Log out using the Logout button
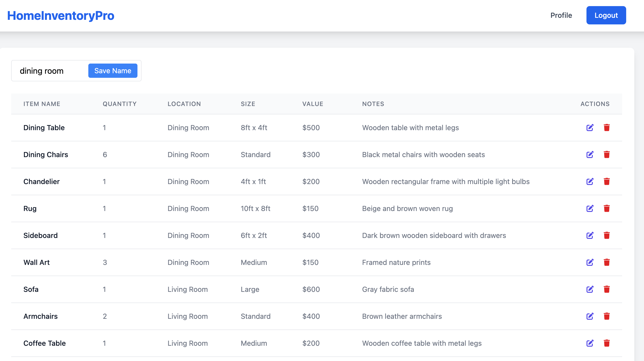This screenshot has width=644, height=361. (x=606, y=15)
